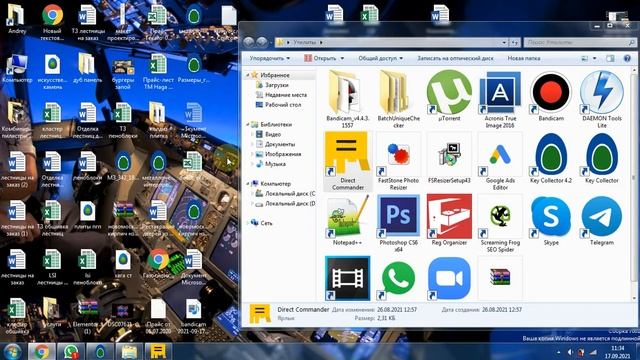Open Chrome from the Windows taskbar
This screenshot has height=360, width=640.
point(41,351)
